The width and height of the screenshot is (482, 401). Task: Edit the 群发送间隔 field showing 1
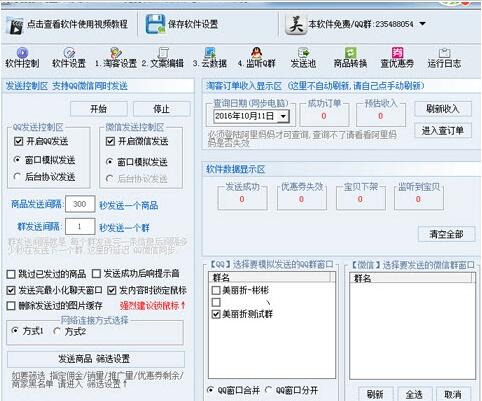[80, 227]
